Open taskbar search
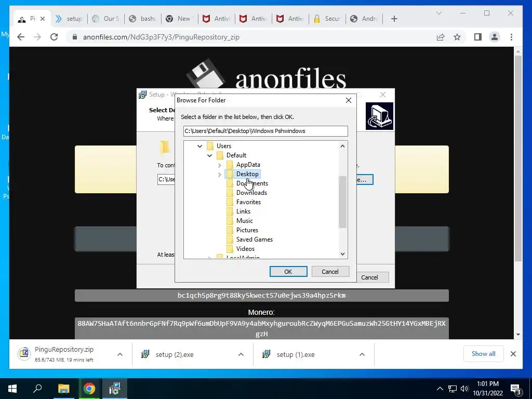Viewport: 532px width, 399px height. 37,389
